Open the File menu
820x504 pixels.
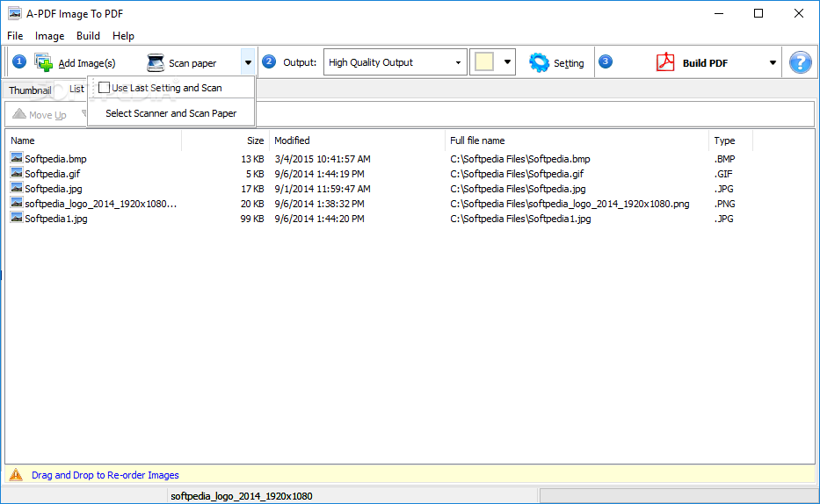(x=15, y=35)
